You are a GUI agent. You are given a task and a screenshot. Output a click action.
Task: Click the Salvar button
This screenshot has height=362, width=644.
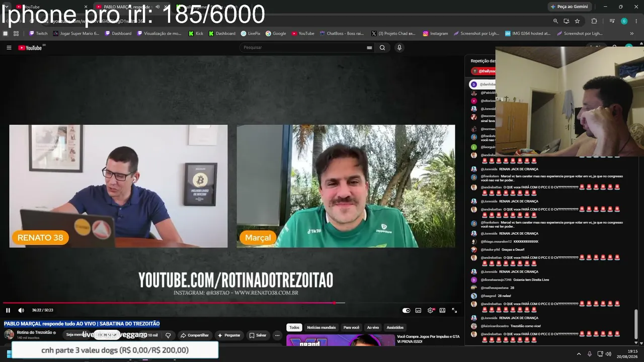[258, 335]
